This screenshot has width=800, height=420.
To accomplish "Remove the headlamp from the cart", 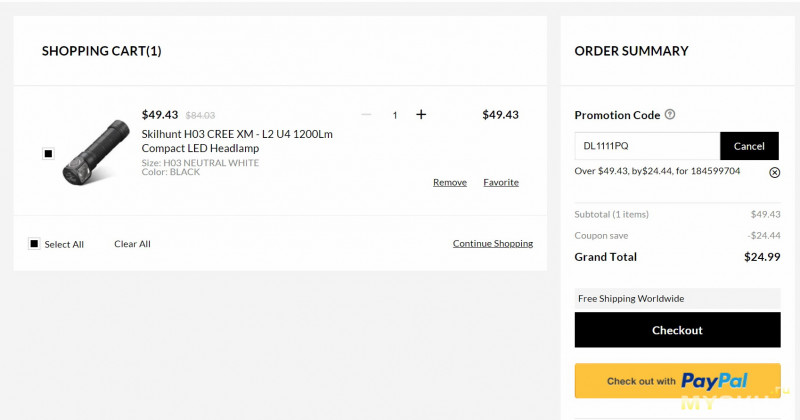I will (449, 183).
